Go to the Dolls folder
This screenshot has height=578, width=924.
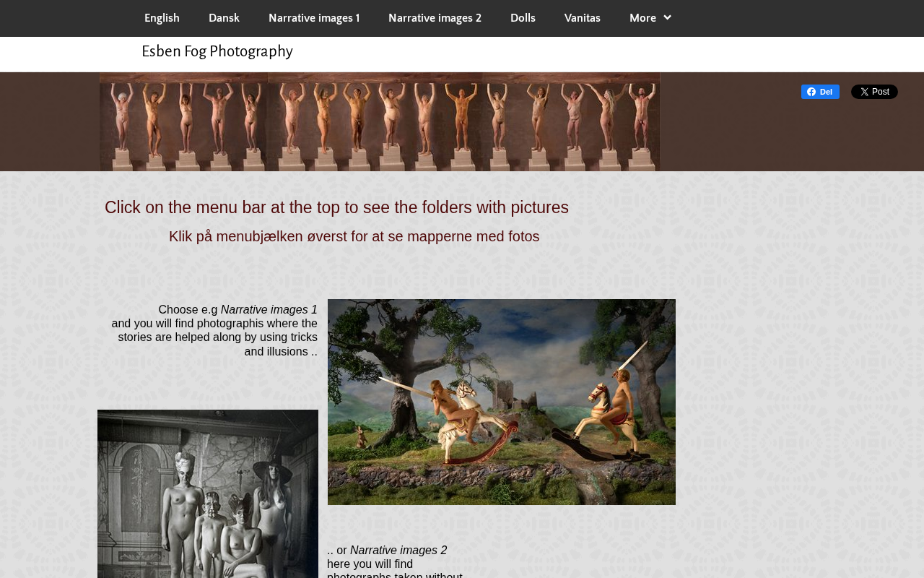click(523, 18)
